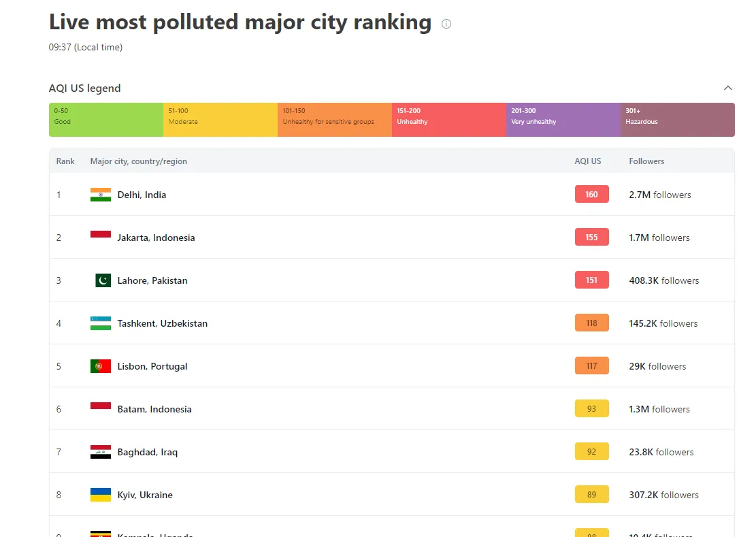Click the orange 117 AQI badge for Lisbon
Viewport: 756px width, 537px height.
click(591, 366)
